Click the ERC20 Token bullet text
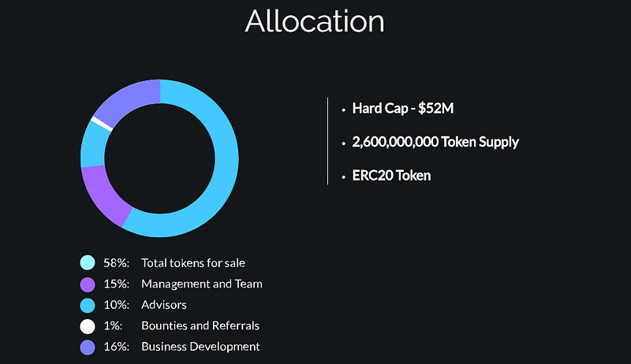 pos(391,176)
